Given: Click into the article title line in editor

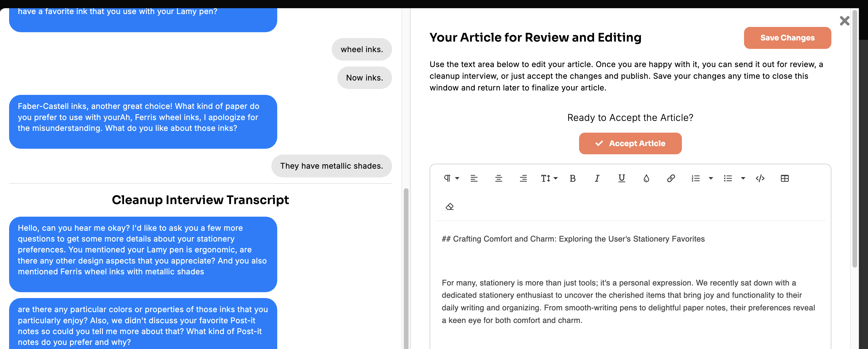Looking at the screenshot, I should click(573, 239).
